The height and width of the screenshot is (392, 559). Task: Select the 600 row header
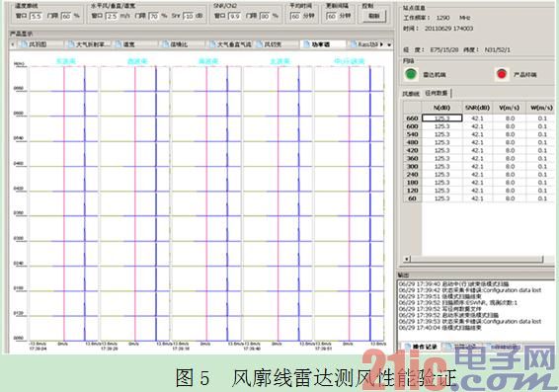[412, 126]
